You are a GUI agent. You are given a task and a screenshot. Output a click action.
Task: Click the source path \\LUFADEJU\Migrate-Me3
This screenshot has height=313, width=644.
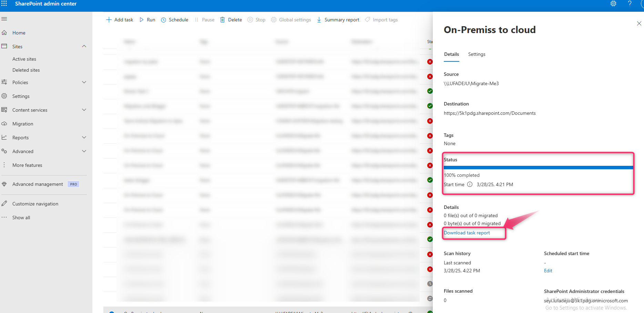[471, 83]
